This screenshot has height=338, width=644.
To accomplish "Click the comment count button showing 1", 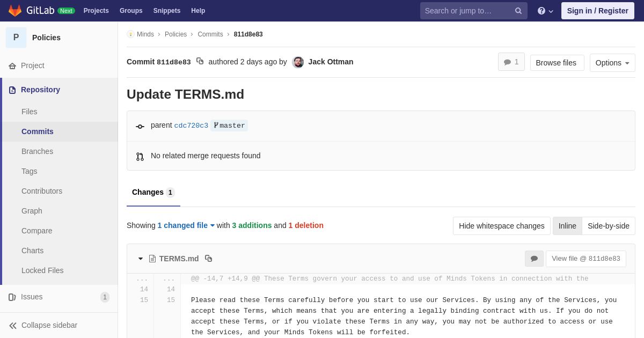I will 511,62.
